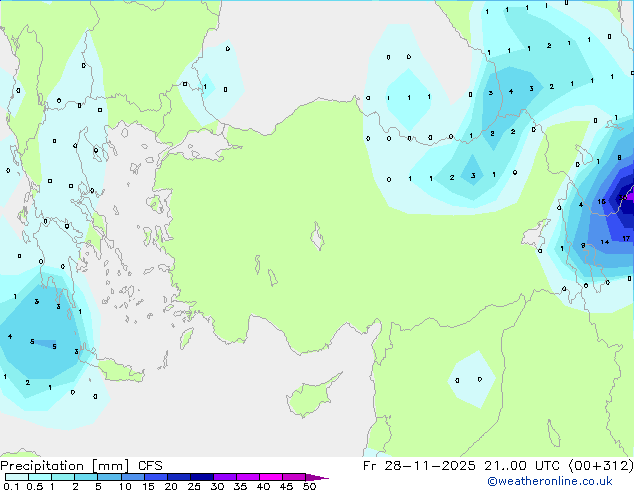634x490 pixels.
Task: Click the 2 mm legend color swatch
Action: click(86, 477)
